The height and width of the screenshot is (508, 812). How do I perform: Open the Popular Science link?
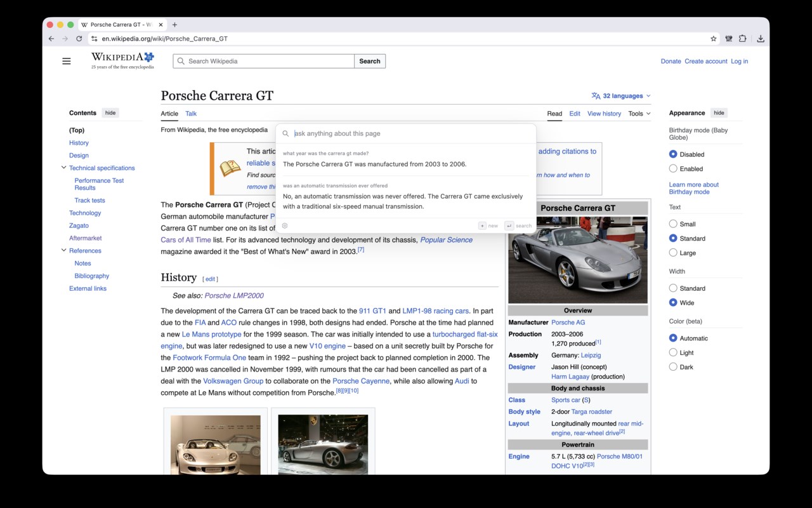tap(447, 240)
